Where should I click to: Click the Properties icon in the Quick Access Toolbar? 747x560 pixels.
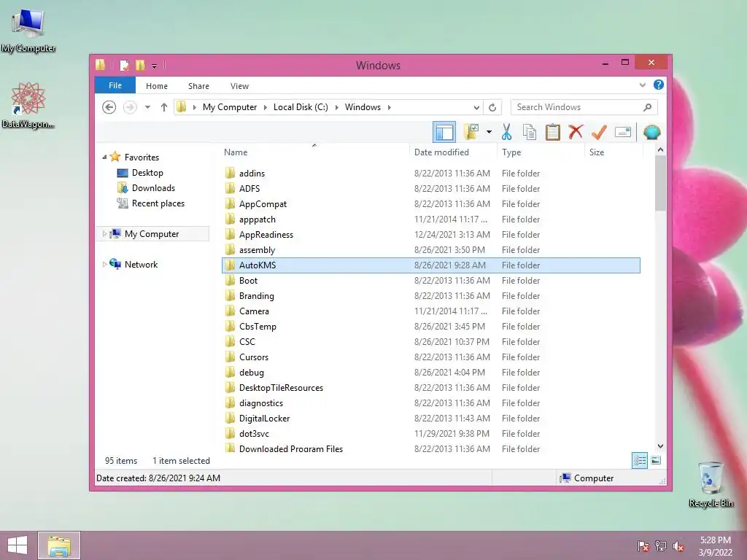pos(124,65)
